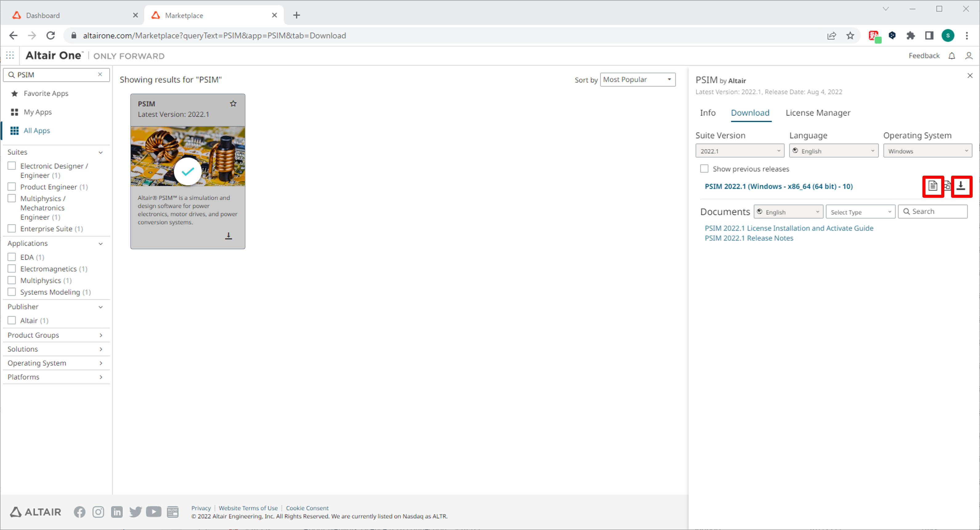Clear the PSIM search with X icon
The height and width of the screenshot is (530, 980).
(x=100, y=74)
